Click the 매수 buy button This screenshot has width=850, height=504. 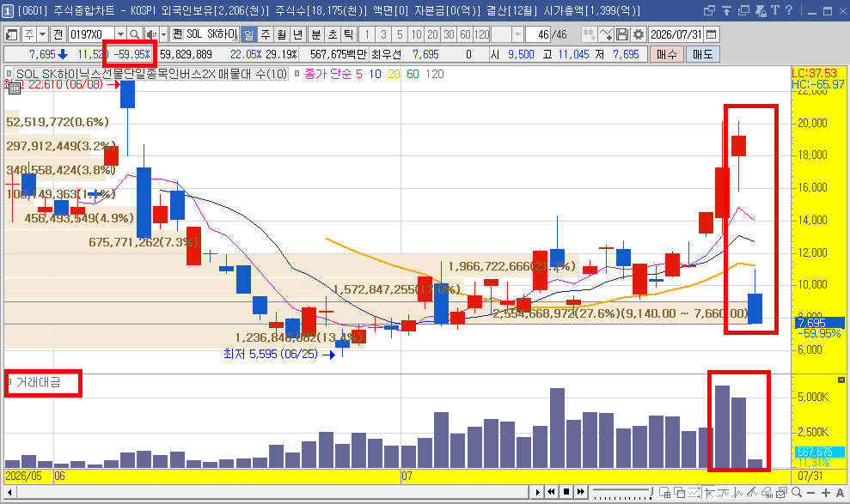click(667, 54)
